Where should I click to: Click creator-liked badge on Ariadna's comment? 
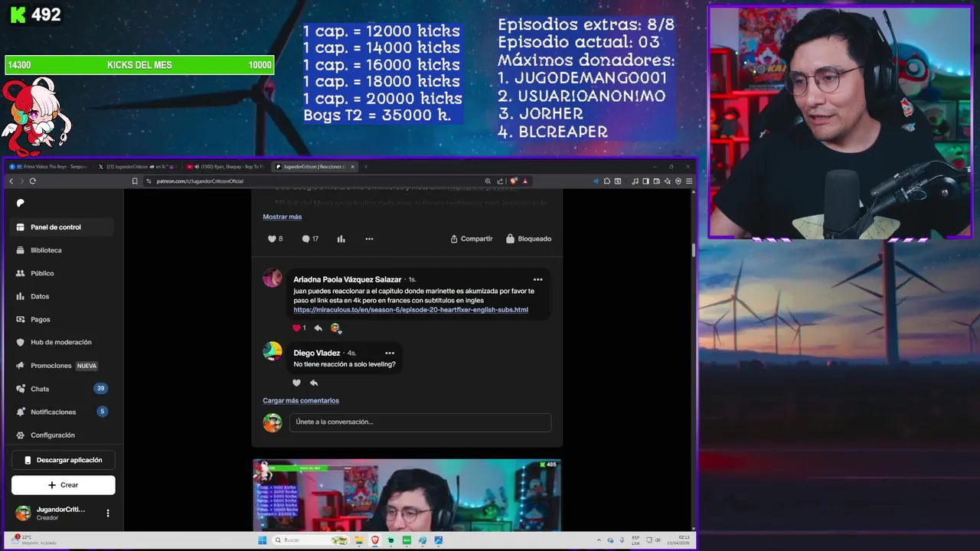335,328
